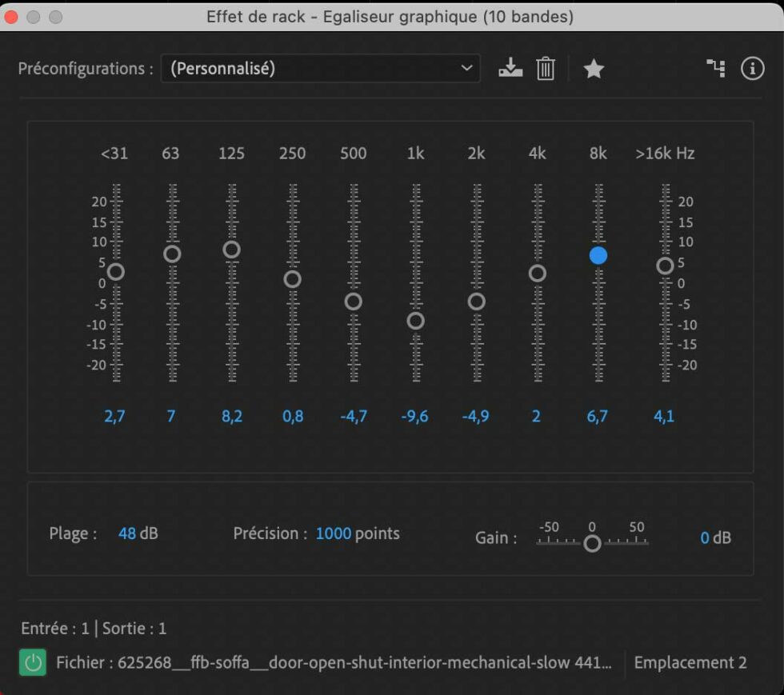The image size is (784, 695).
Task: Mark preset as favorite with star icon
Action: tap(594, 70)
